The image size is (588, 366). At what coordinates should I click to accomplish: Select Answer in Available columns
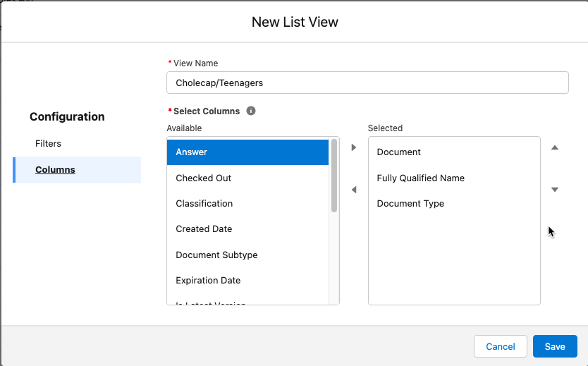(247, 152)
